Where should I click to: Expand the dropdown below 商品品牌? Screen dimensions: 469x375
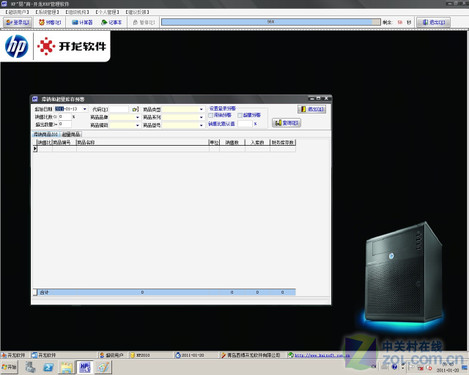pos(137,125)
